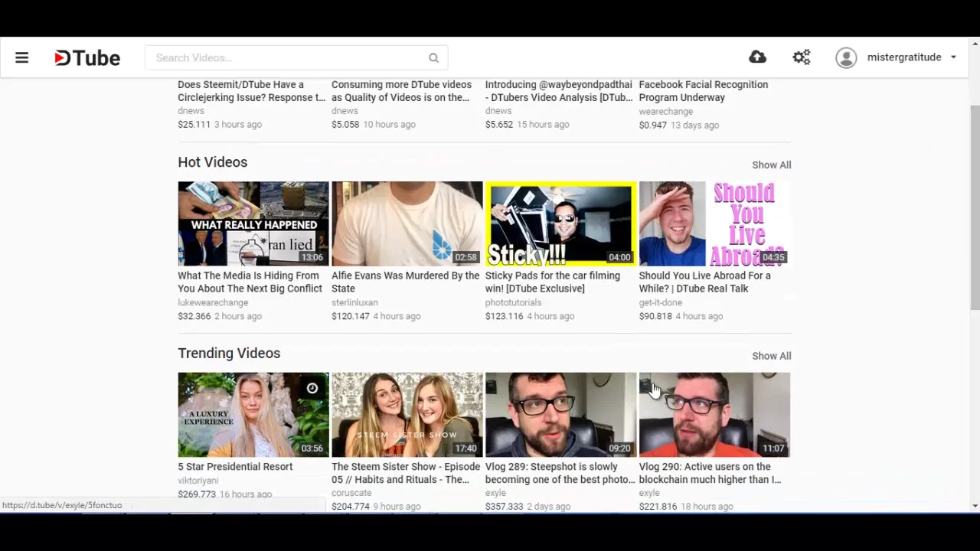
Task: Open the cloud upload icon
Action: (757, 57)
